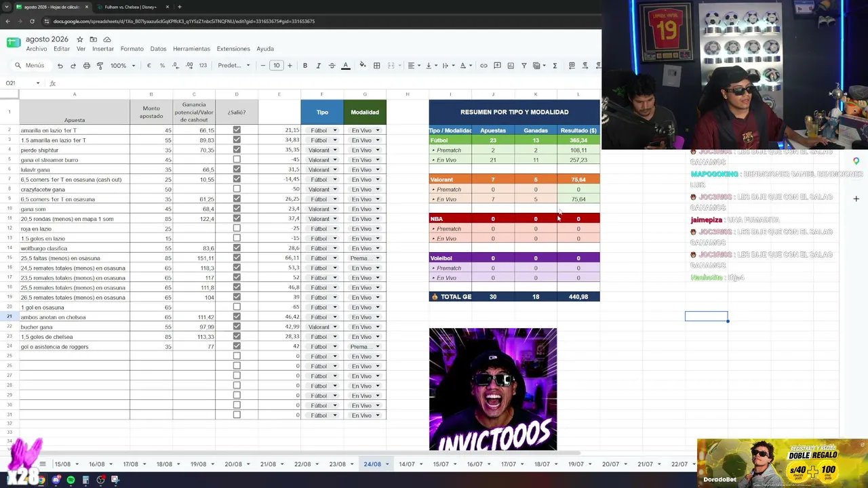This screenshot has width=868, height=488.
Task: Open the cell fill color picker
Action: point(363,66)
